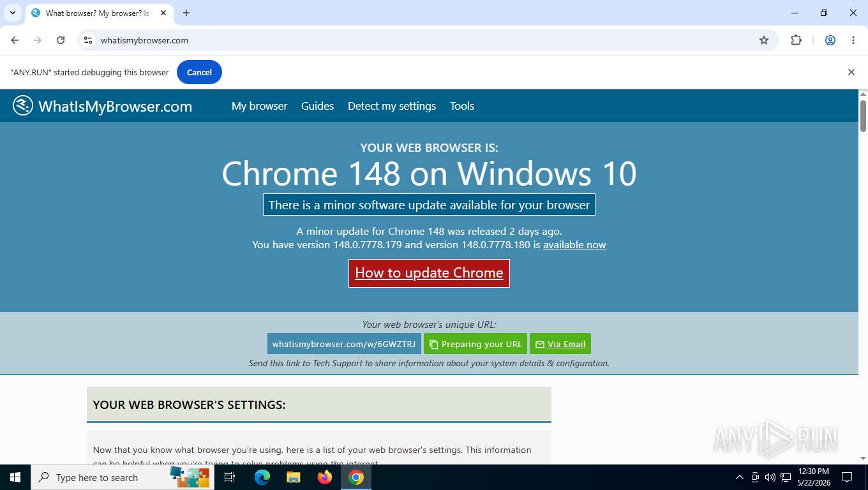Image resolution: width=868 pixels, height=490 pixels.
Task: Open site information icon in address bar
Action: [x=88, y=40]
